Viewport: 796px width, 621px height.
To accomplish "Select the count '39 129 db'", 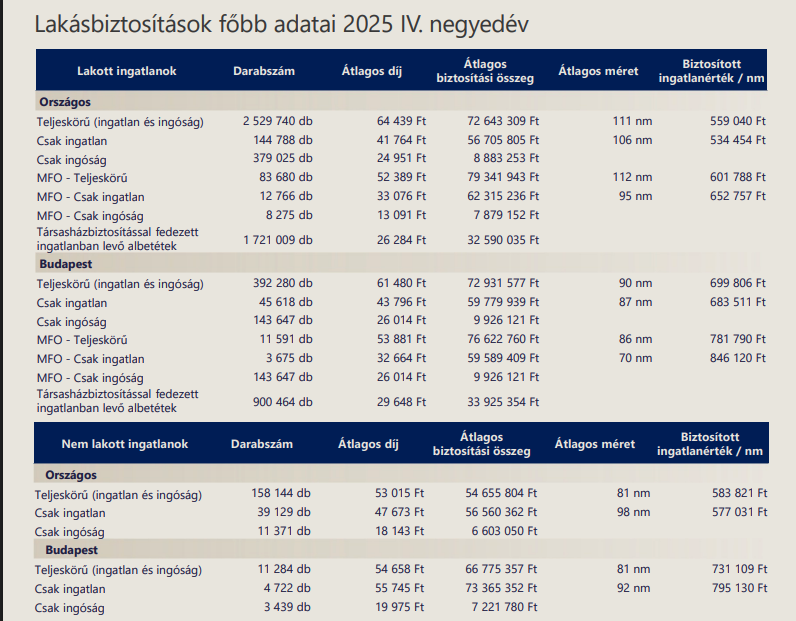I will tap(284, 512).
